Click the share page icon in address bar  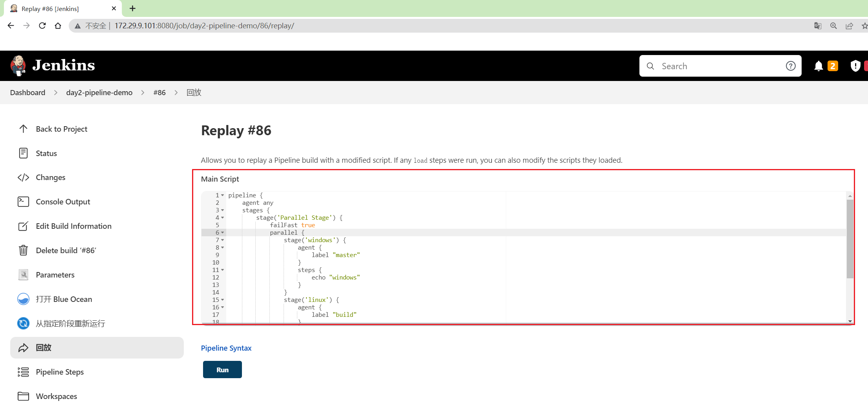coord(849,26)
